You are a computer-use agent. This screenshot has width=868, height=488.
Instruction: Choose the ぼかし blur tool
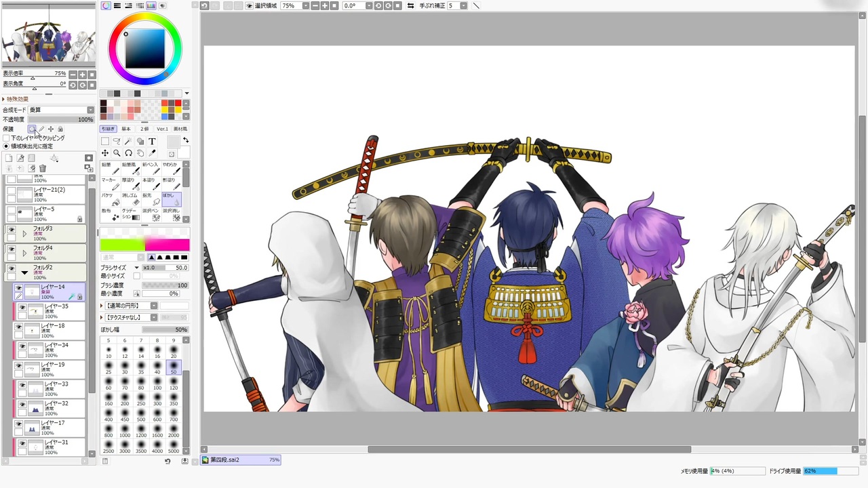[x=171, y=201]
